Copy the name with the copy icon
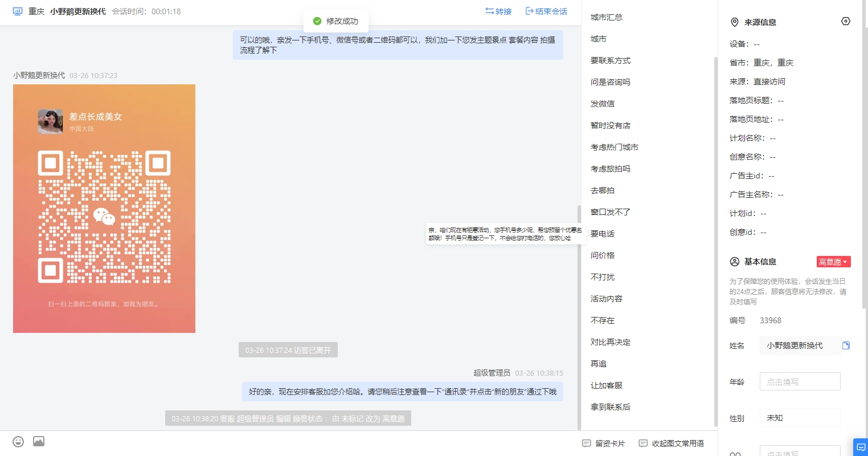Image resolution: width=868 pixels, height=456 pixels. click(846, 345)
